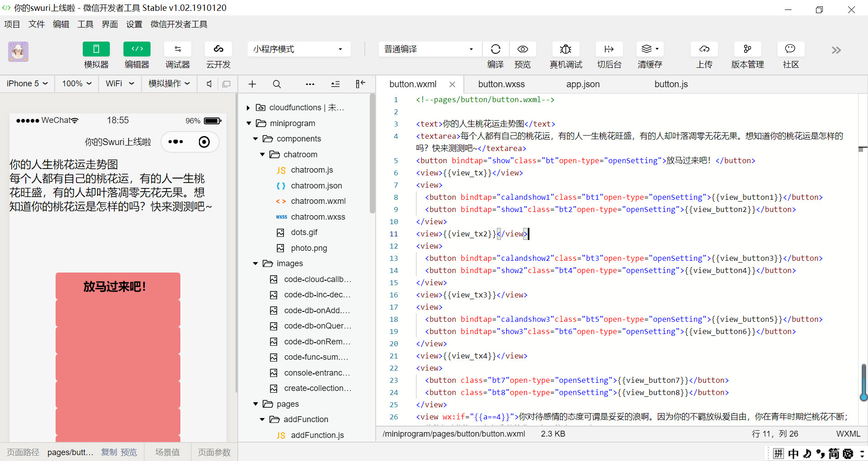This screenshot has width=868, height=461.
Task: Click the compile refresh icon
Action: (495, 49)
